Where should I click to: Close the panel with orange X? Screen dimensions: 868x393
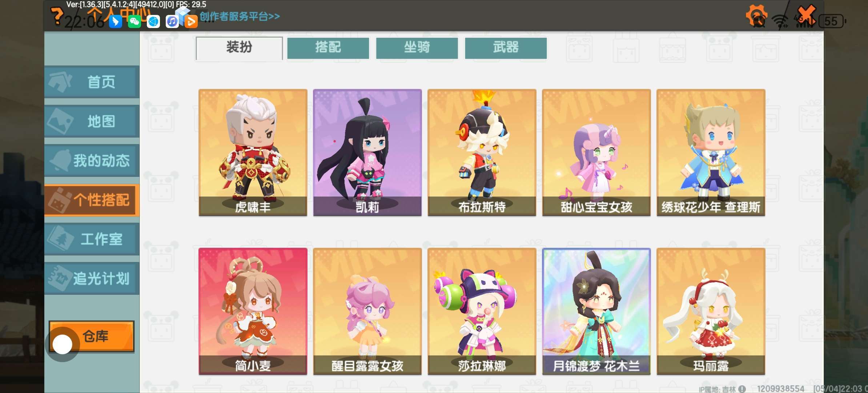click(x=806, y=15)
